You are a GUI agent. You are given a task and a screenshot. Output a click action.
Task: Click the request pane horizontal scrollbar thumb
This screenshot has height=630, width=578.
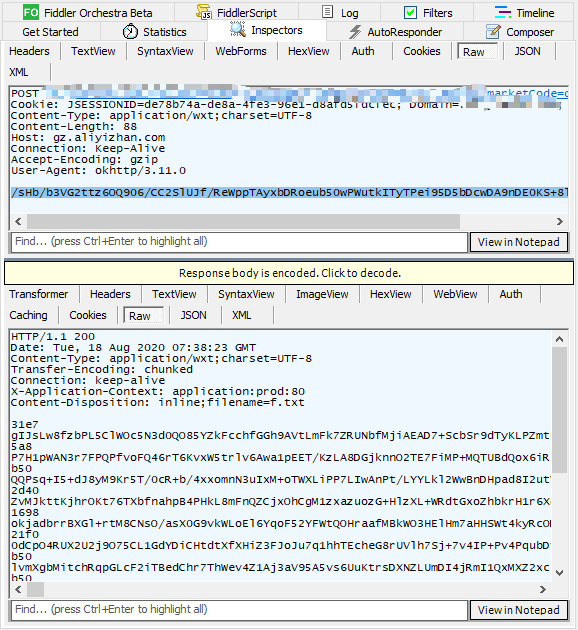pyautogui.click(x=243, y=221)
